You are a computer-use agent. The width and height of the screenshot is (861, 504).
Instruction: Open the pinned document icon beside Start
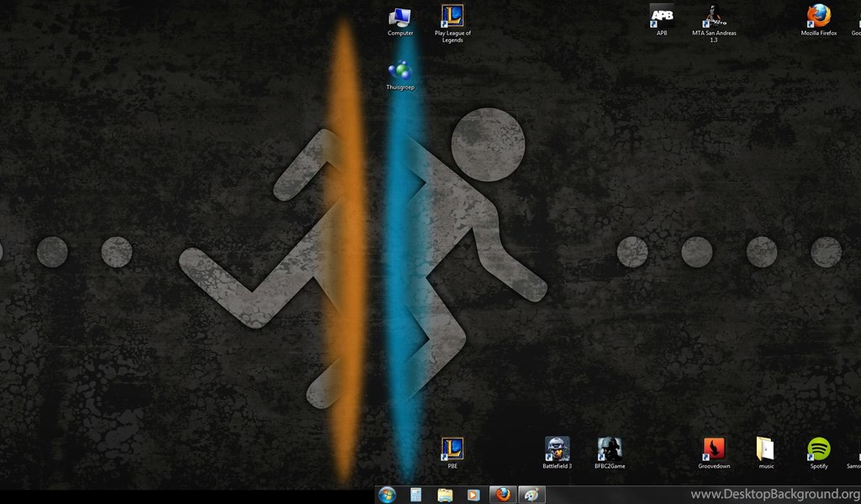(x=415, y=495)
